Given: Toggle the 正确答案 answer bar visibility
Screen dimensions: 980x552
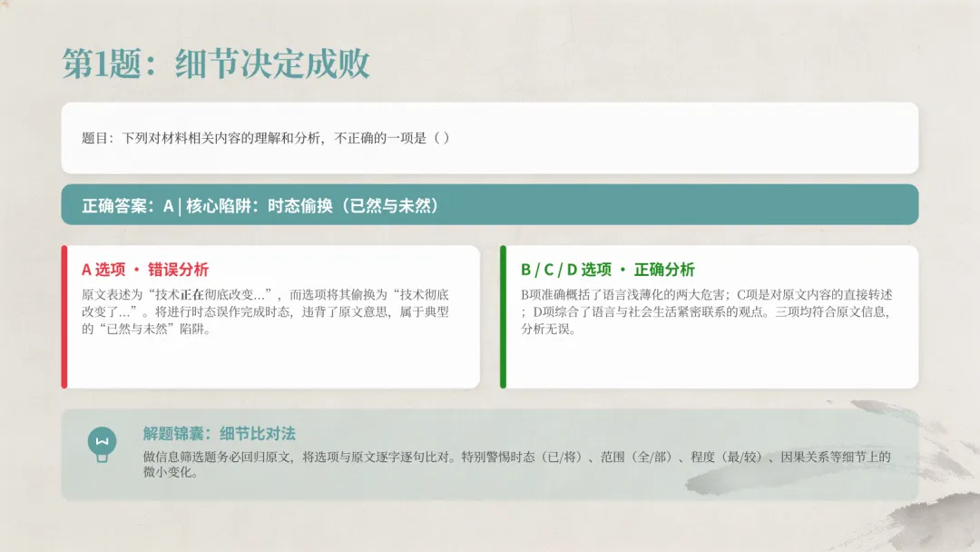Looking at the screenshot, I should tap(490, 204).
